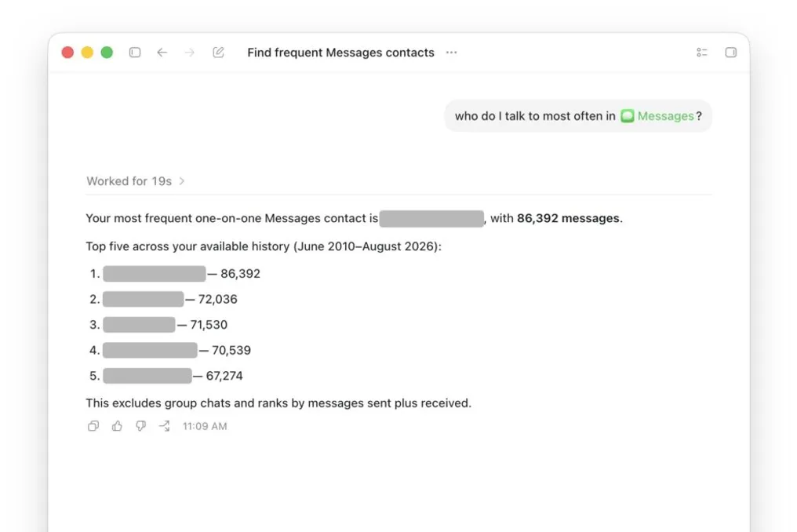Click the green Messages link in prompt
Image resolution: width=797 pixels, height=532 pixels.
657,116
